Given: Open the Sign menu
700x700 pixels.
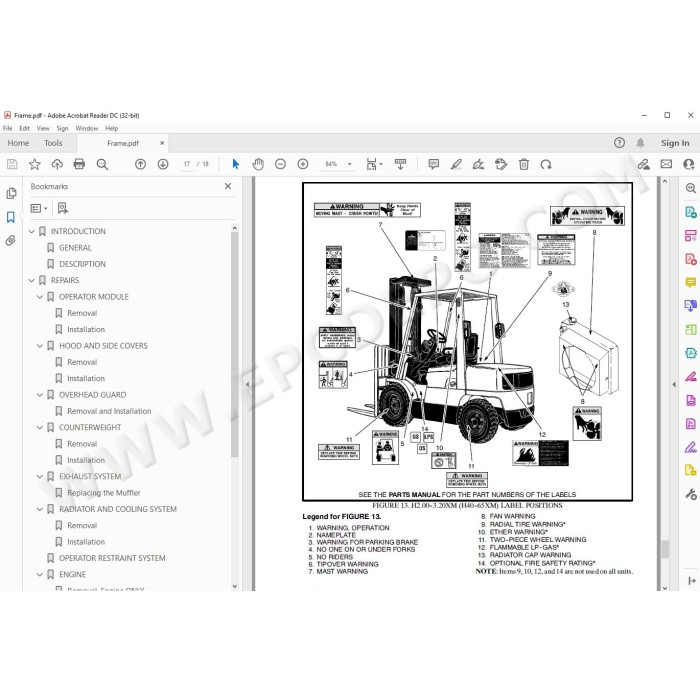Looking at the screenshot, I should pos(62,128).
